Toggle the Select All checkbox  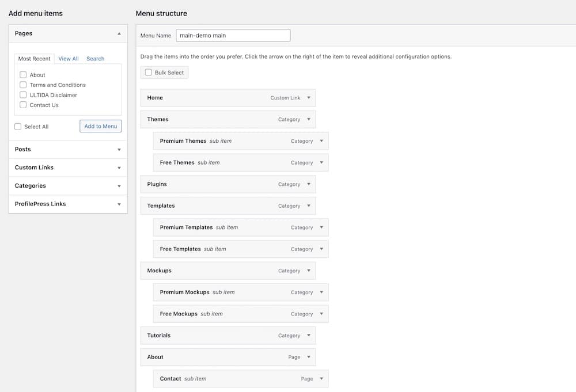point(18,127)
